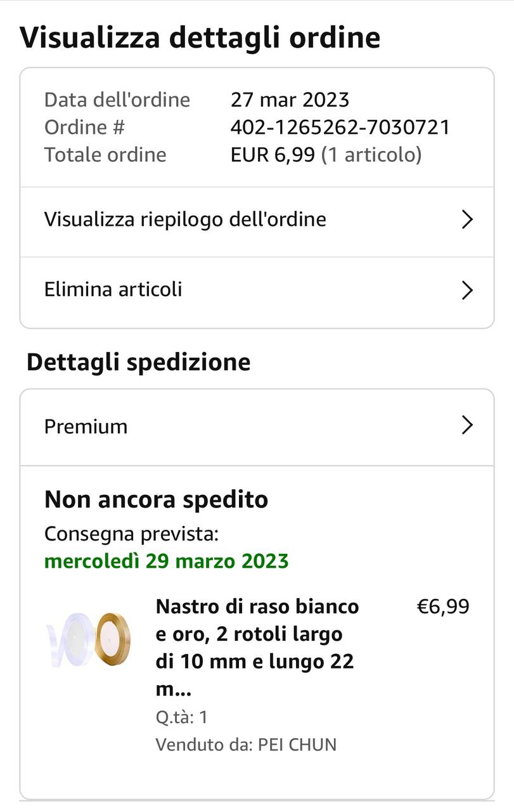
Task: Tap the green delivery date mercoledì 29 marzo
Action: pyautogui.click(x=166, y=561)
